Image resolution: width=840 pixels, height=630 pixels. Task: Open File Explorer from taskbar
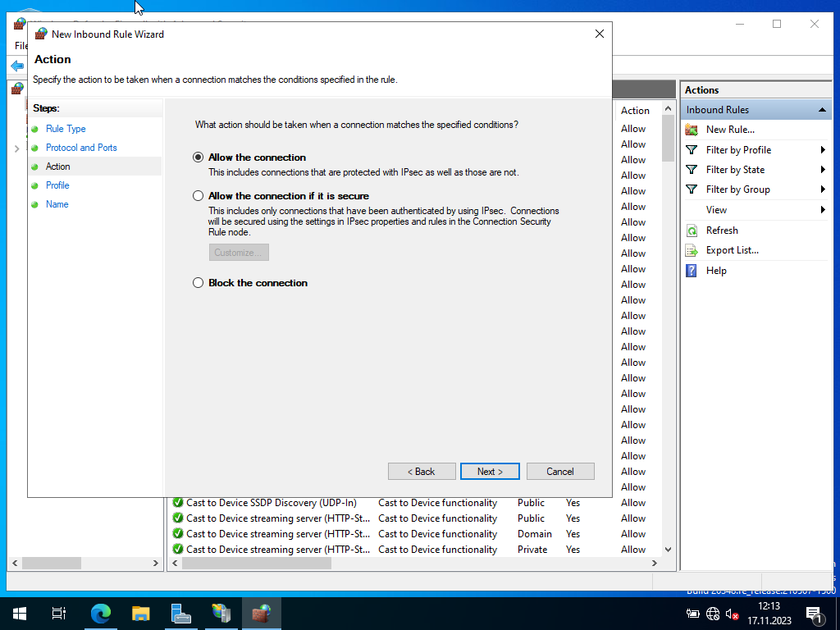[x=141, y=614]
